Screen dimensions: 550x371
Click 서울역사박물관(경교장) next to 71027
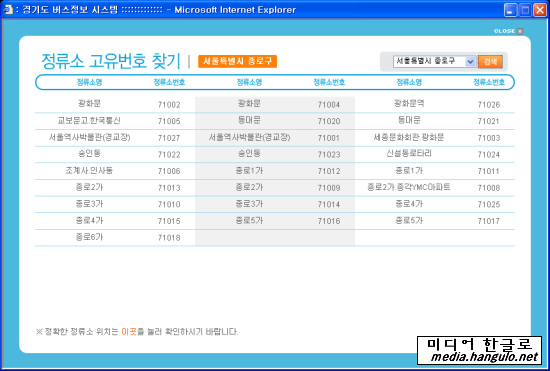pyautogui.click(x=89, y=137)
